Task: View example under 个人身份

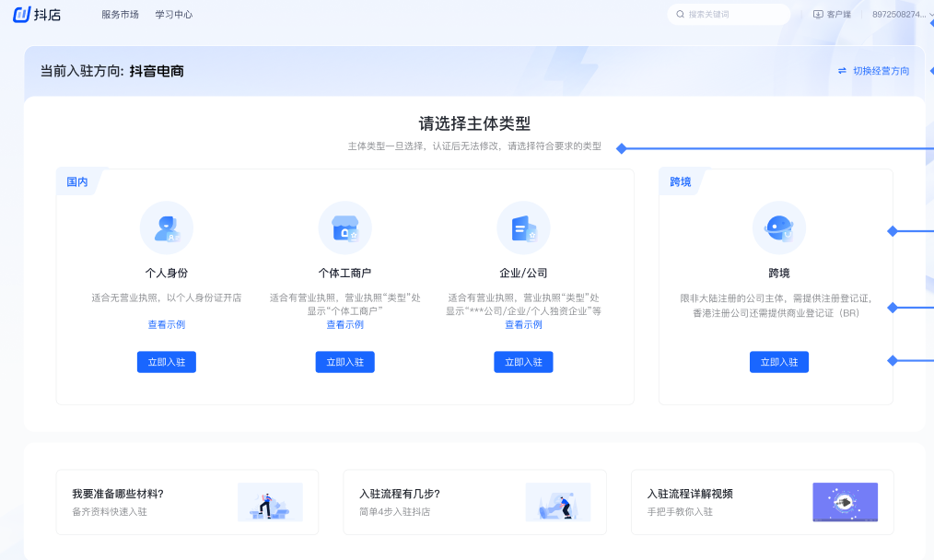Action: [167, 325]
